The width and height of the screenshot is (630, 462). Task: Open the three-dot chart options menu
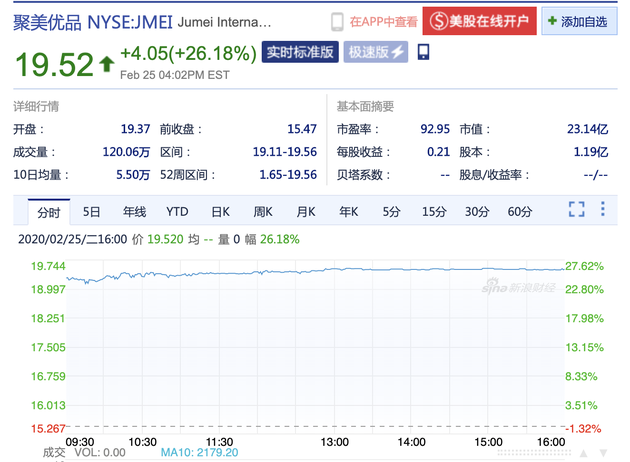603,210
